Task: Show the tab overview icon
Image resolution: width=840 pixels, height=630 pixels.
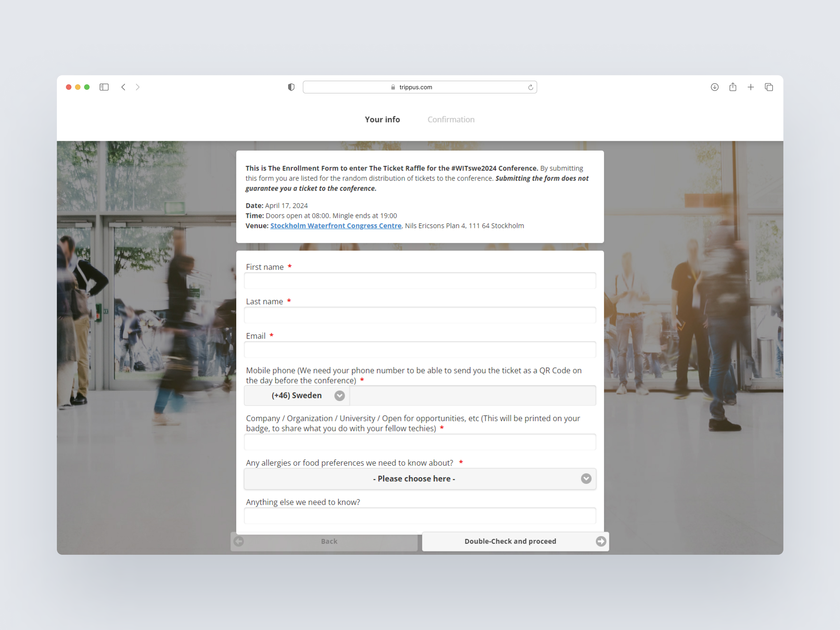Action: 769,87
